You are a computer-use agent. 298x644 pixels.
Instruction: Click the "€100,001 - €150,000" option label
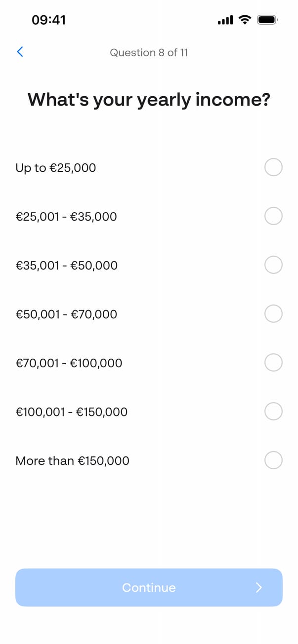71,412
